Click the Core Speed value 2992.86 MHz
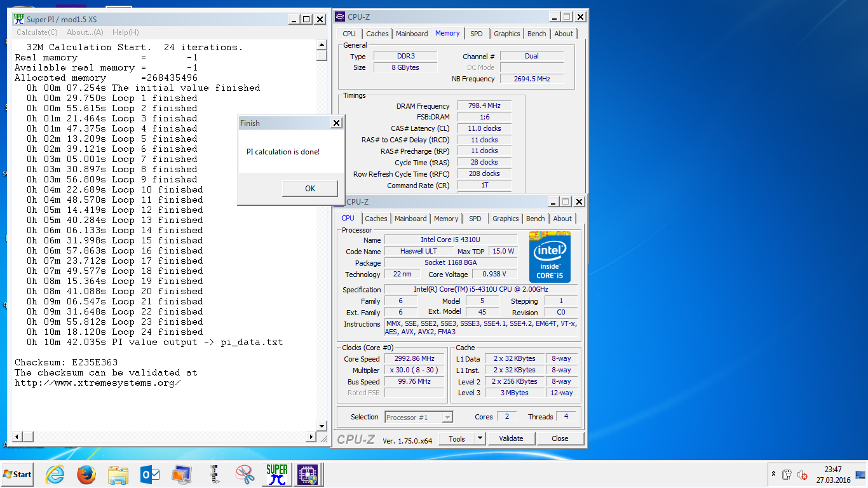This screenshot has height=488, width=868. pos(414,358)
